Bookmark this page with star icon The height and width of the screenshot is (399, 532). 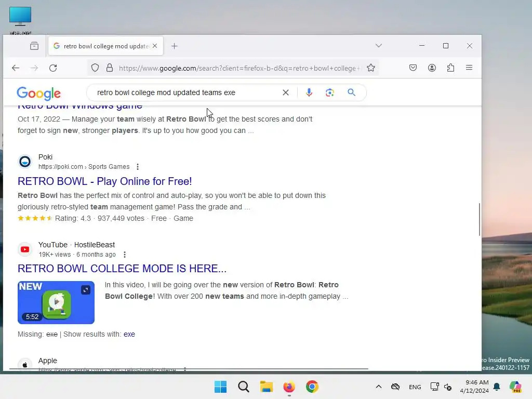pyautogui.click(x=371, y=68)
